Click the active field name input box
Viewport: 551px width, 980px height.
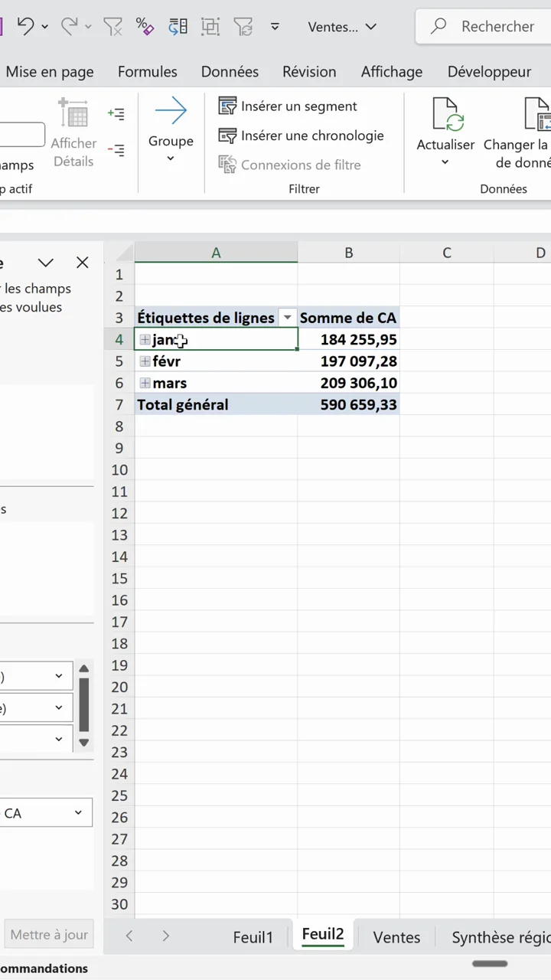[x=22, y=135]
